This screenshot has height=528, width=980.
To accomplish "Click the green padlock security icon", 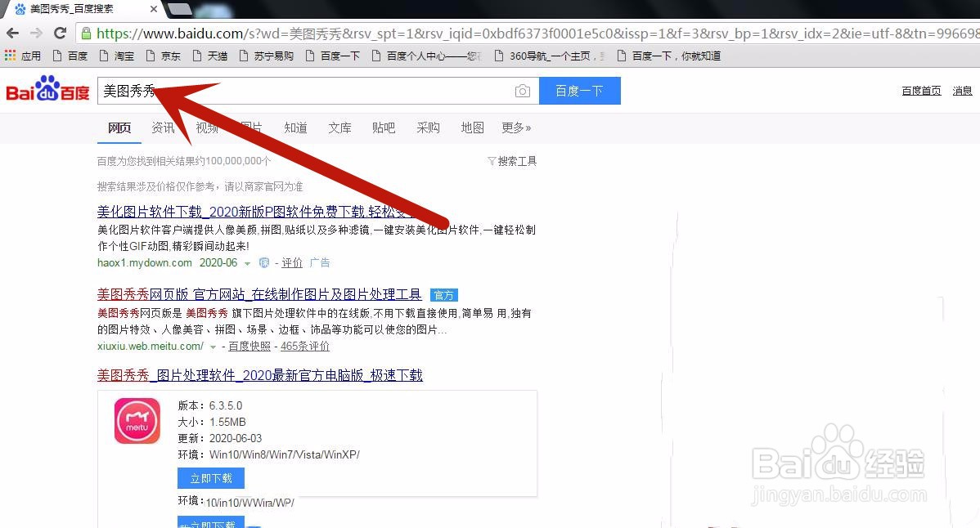I will click(86, 33).
